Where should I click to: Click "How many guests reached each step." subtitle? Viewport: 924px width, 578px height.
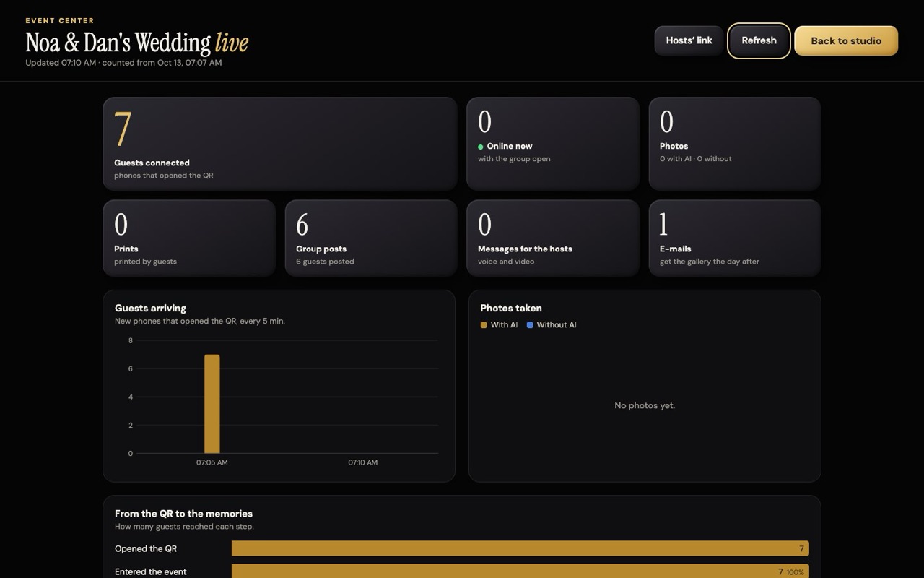pos(184,527)
